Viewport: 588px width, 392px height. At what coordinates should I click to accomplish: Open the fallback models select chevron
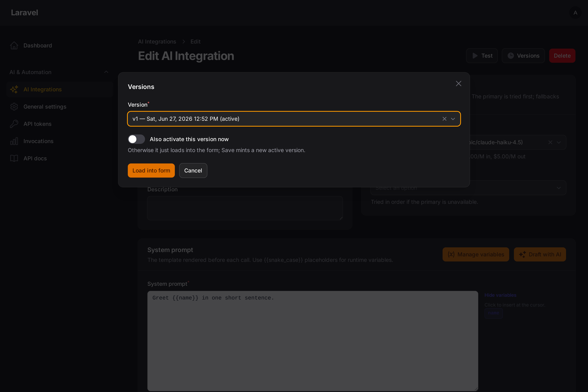559,188
